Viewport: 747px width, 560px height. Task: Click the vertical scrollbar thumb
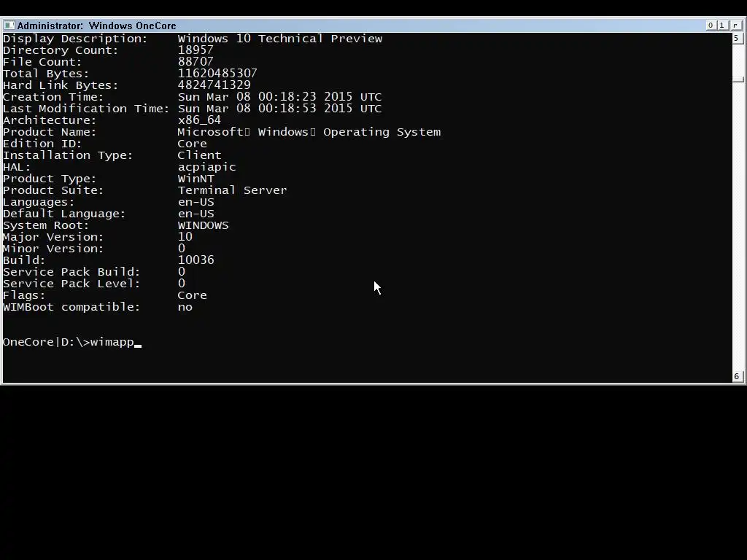click(738, 79)
